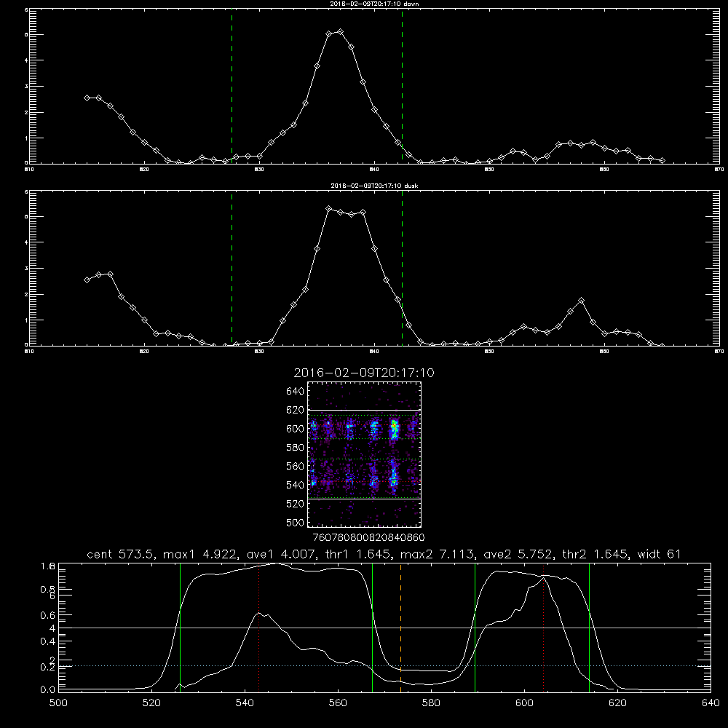Click the horizontal white line at level 4

coord(384,628)
